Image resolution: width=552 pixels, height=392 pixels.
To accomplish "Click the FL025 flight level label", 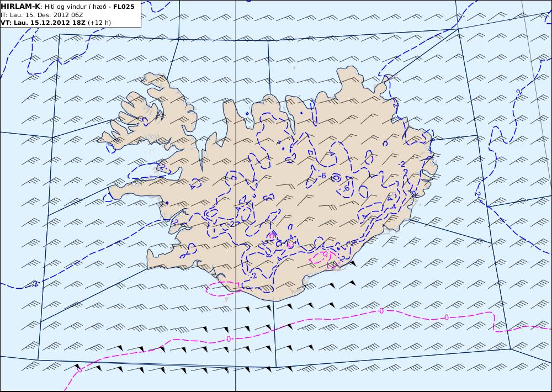I will pyautogui.click(x=124, y=7).
